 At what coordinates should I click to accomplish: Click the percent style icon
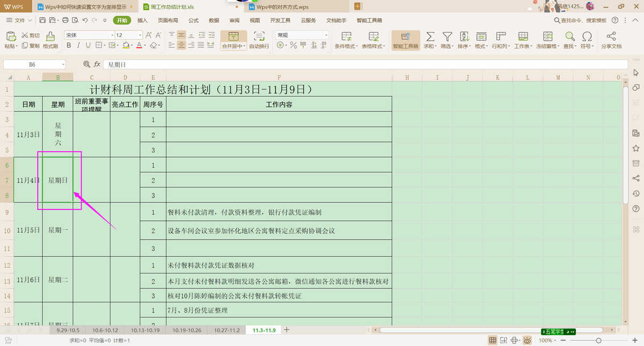(x=294, y=46)
